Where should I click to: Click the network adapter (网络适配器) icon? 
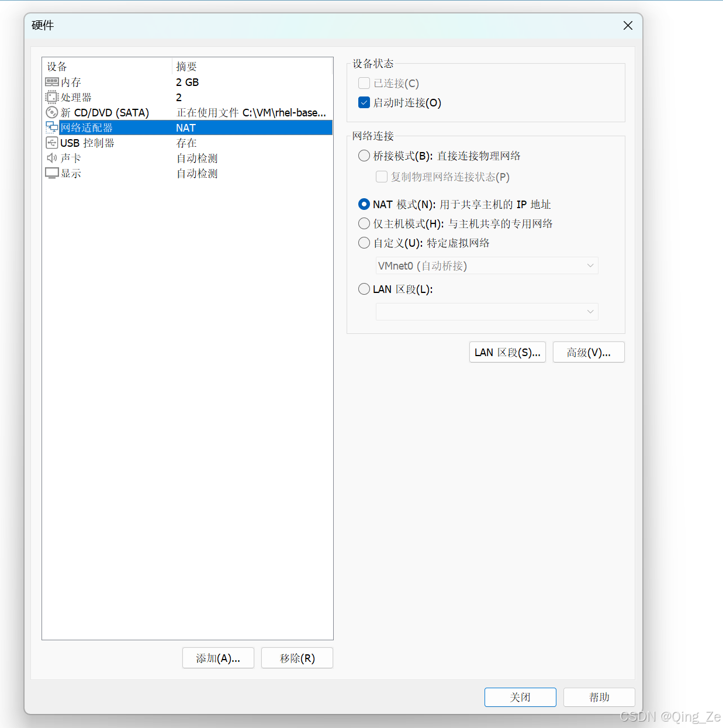(x=52, y=127)
